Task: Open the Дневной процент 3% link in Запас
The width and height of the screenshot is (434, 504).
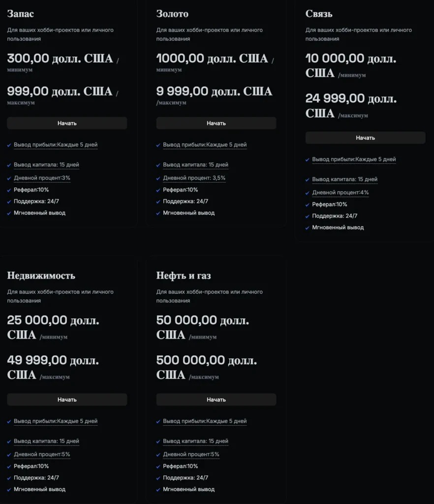Action: (x=42, y=178)
